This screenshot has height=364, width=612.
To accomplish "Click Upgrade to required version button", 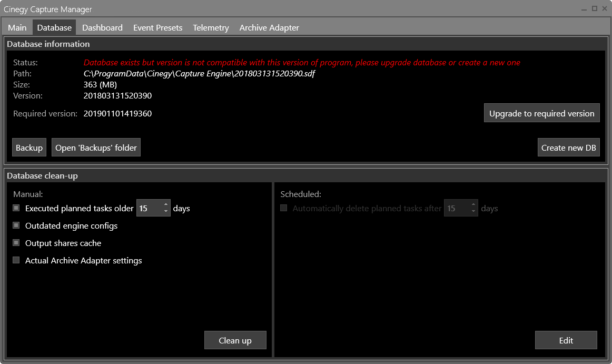I will [542, 113].
